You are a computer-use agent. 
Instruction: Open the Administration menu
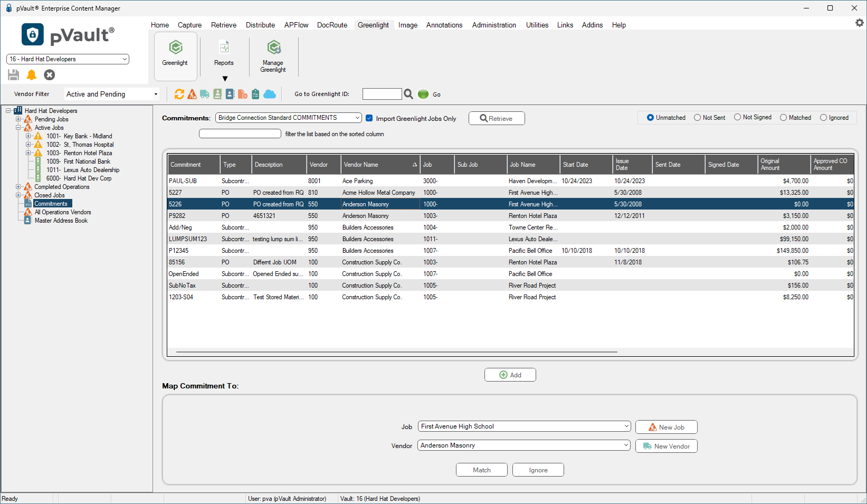tap(494, 25)
